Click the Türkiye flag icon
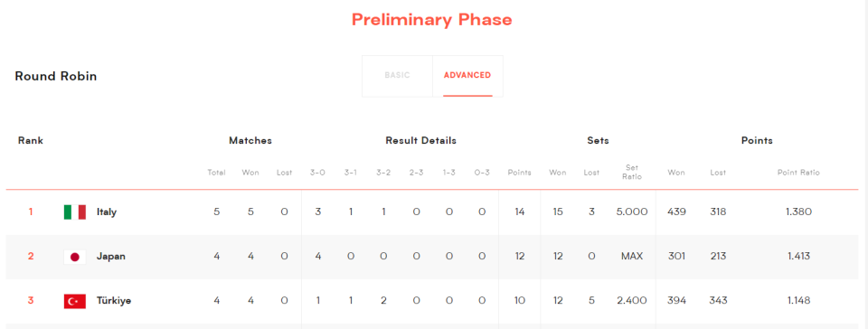This screenshot has height=329, width=868. coord(75,301)
